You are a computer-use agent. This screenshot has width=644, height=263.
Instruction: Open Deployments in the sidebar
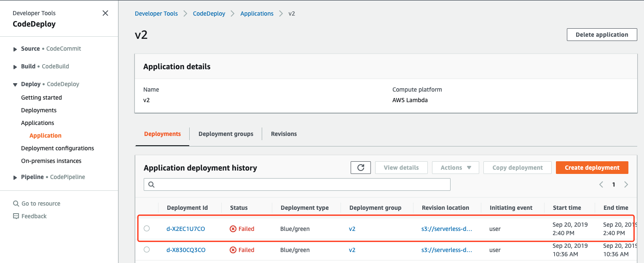point(39,110)
